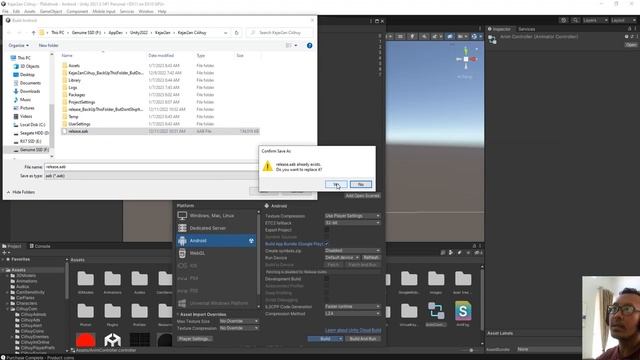This screenshot has width=640, height=360.
Task: Click the help icon in the save dialog
Action: pos(309,45)
